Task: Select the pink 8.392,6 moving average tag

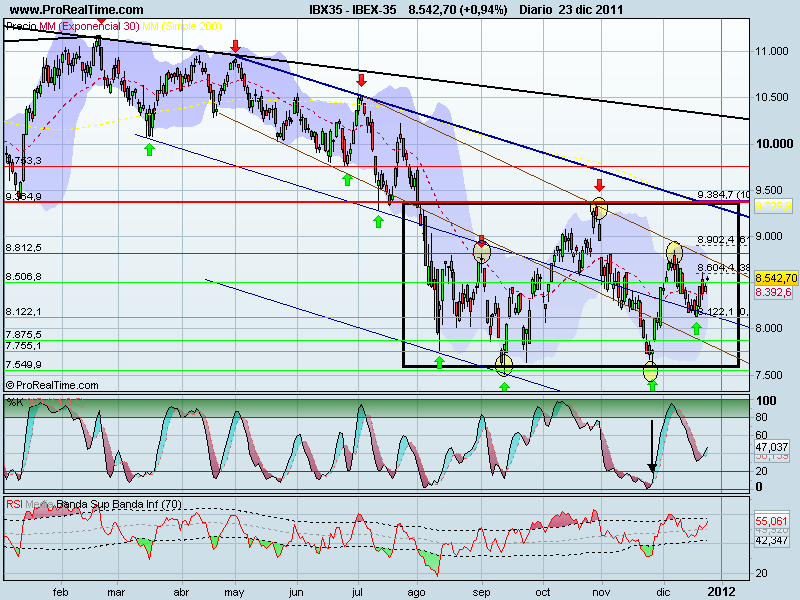Action: (x=773, y=292)
